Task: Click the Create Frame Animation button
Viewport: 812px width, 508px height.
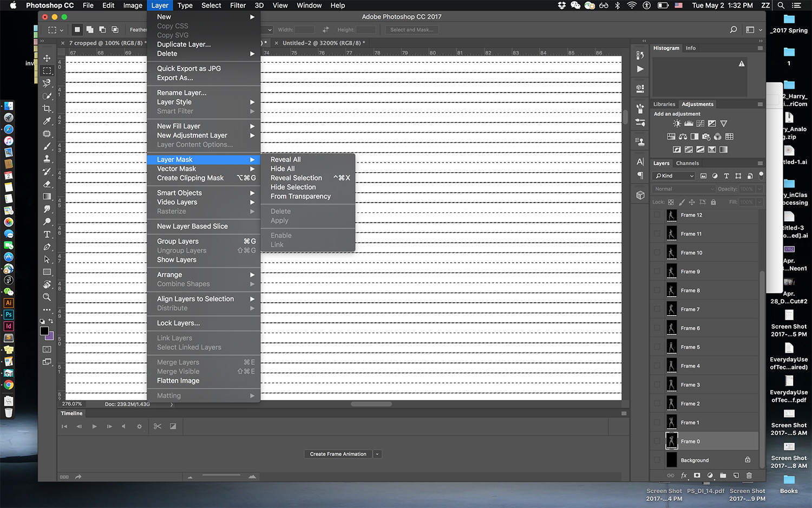Action: click(338, 454)
